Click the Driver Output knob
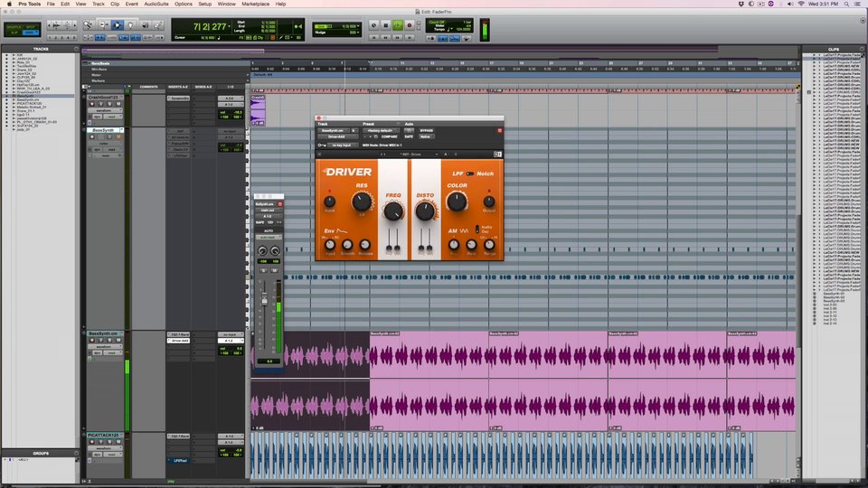This screenshot has height=488, width=868. 489,202
